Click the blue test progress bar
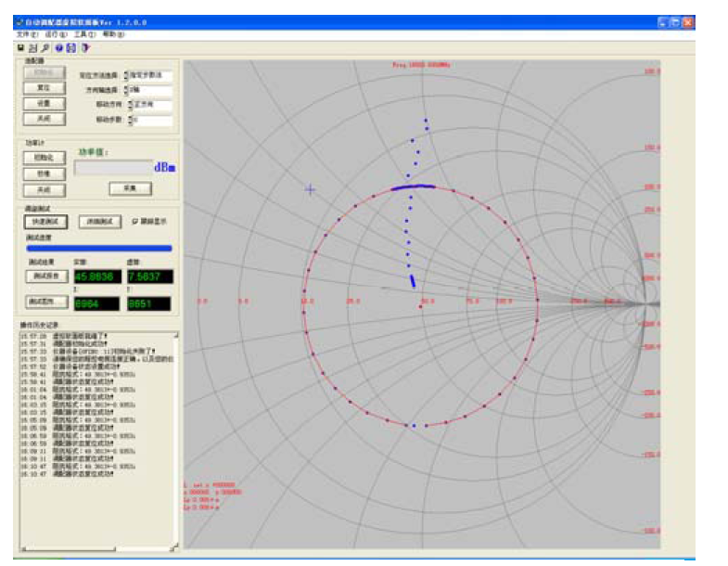The image size is (728, 566). point(99,249)
